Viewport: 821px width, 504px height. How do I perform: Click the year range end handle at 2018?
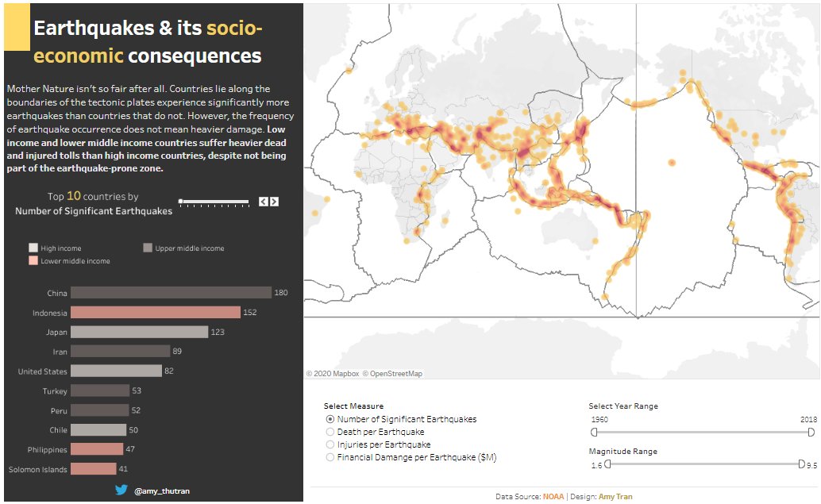(x=811, y=433)
